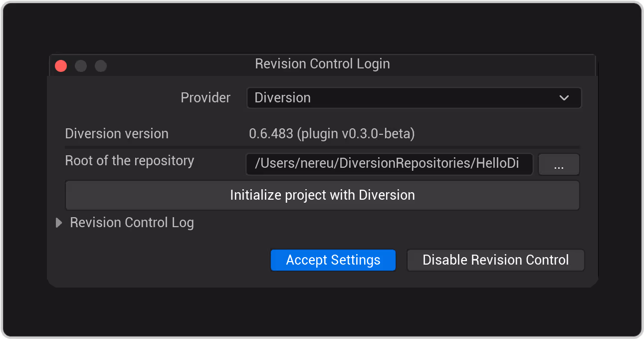The height and width of the screenshot is (339, 644).
Task: Click the Provider label
Action: point(206,98)
